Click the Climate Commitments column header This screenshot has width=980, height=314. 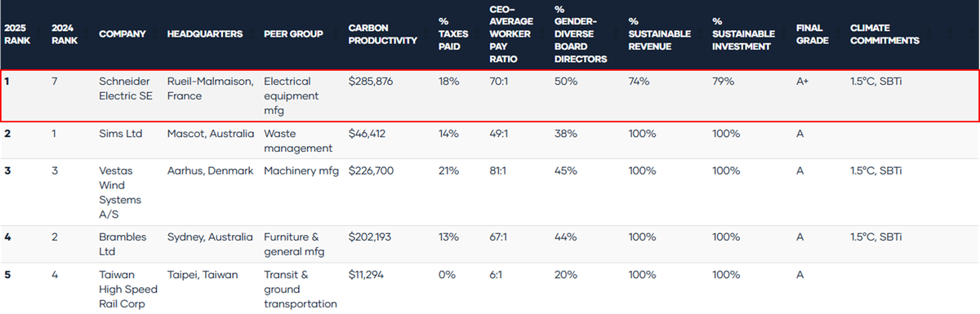coord(884,33)
